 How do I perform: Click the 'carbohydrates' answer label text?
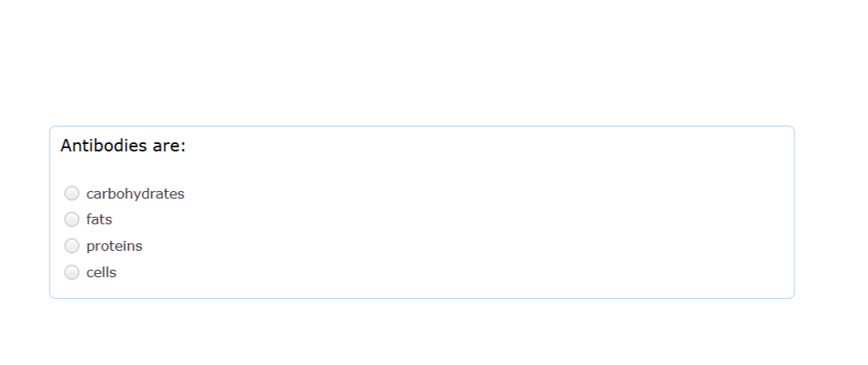click(135, 194)
